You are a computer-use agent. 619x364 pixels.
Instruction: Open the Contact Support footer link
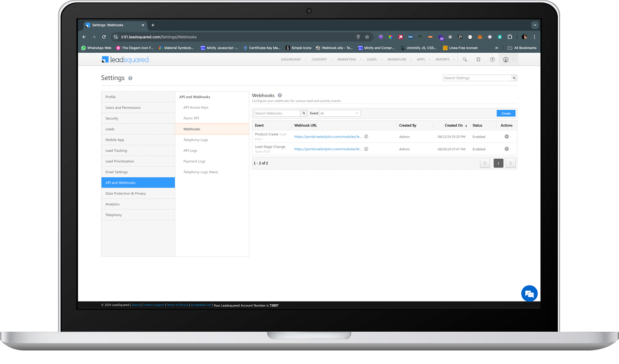tap(153, 305)
